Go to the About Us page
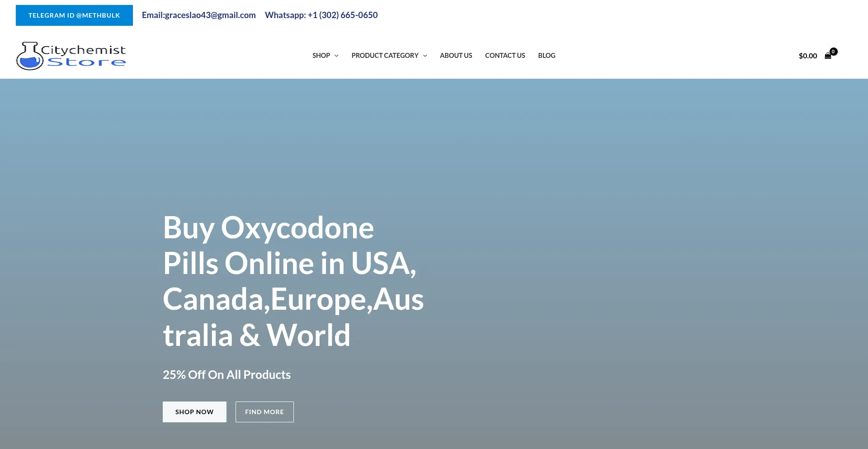This screenshot has height=449, width=868. [x=456, y=56]
